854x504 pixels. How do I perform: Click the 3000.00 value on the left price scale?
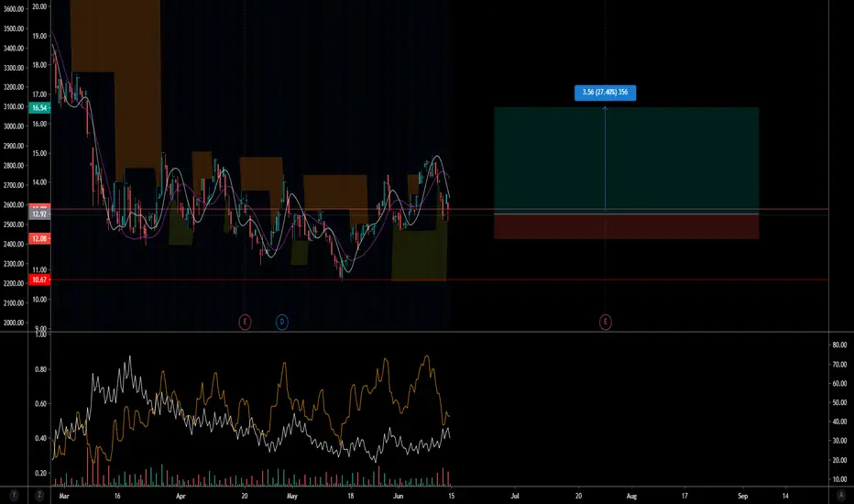(x=14, y=126)
